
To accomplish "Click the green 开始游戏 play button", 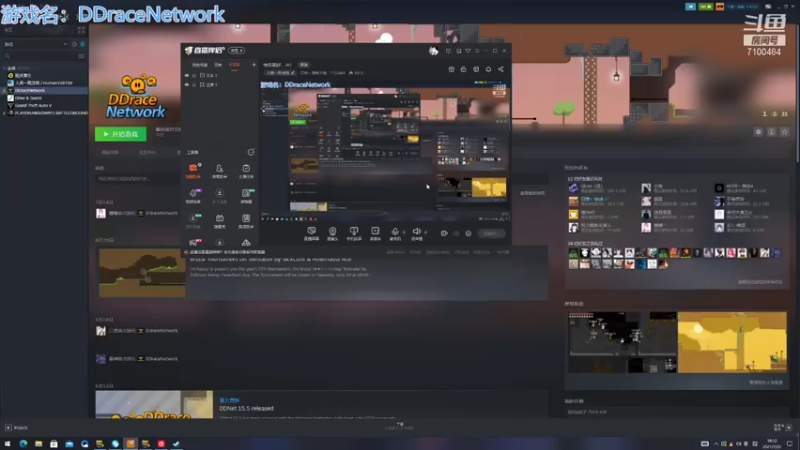I will (x=120, y=134).
